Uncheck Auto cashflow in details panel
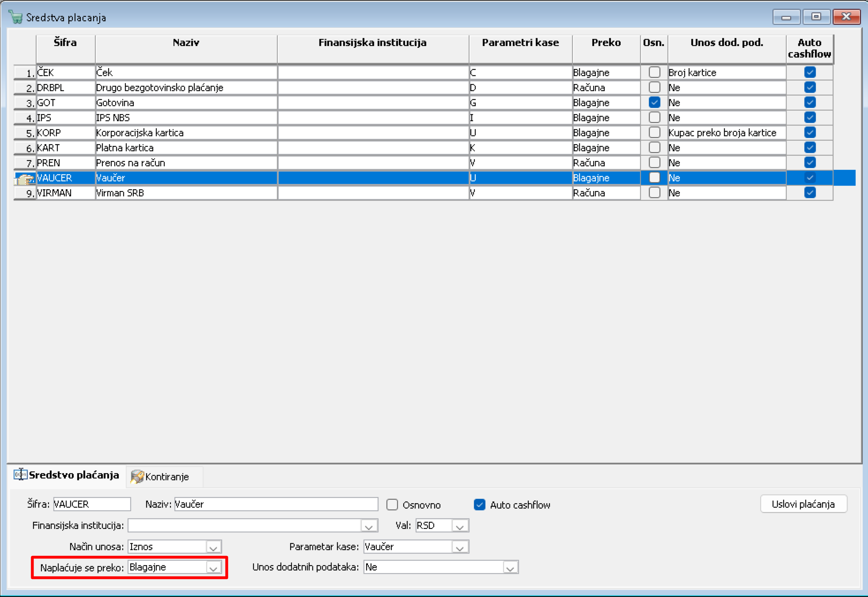Image resolution: width=868 pixels, height=597 pixels. [479, 505]
